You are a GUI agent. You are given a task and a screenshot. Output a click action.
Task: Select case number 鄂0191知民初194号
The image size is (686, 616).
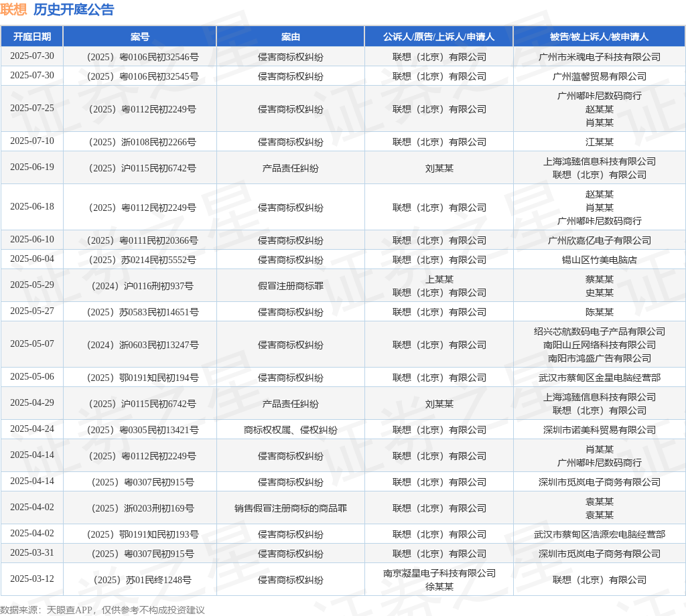click(143, 378)
